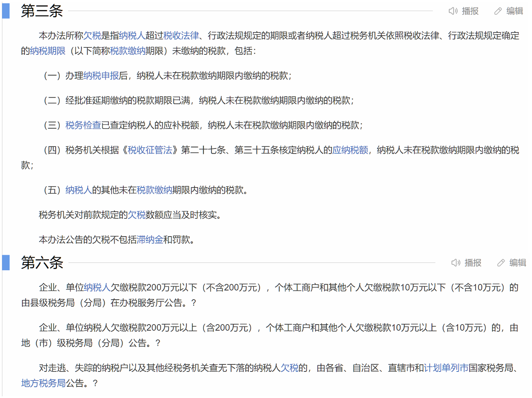The image size is (532, 398).
Task: Click the pencil edit icon for 第三条
Action: click(x=498, y=11)
